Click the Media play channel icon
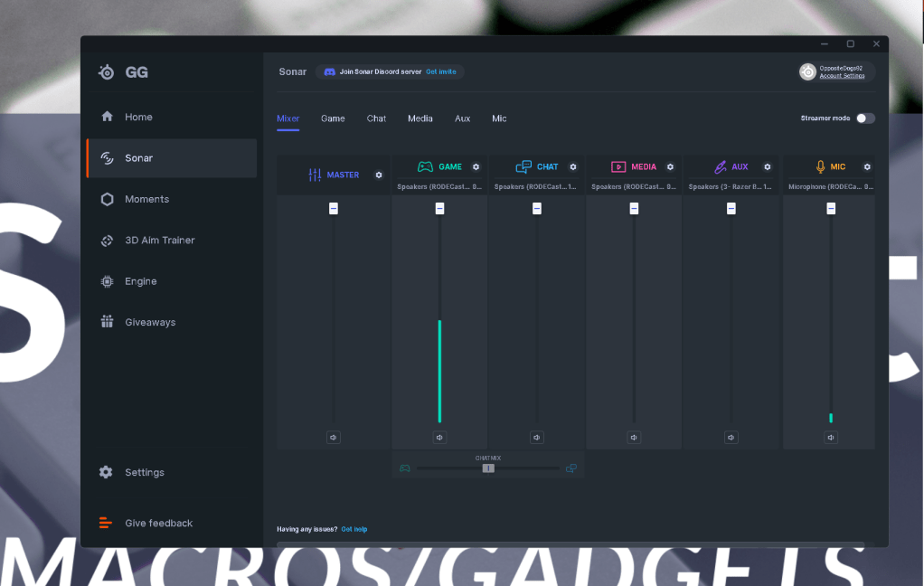This screenshot has width=924, height=586. pos(618,166)
